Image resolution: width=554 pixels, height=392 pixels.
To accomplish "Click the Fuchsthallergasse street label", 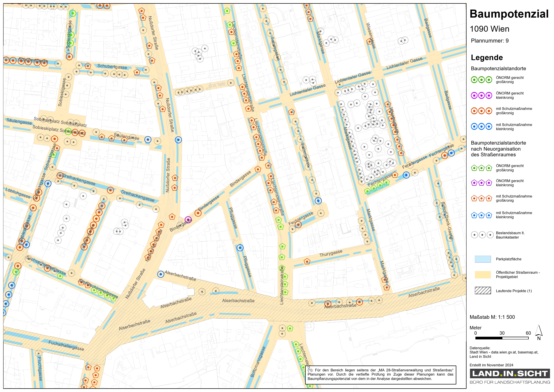I will [66, 346].
